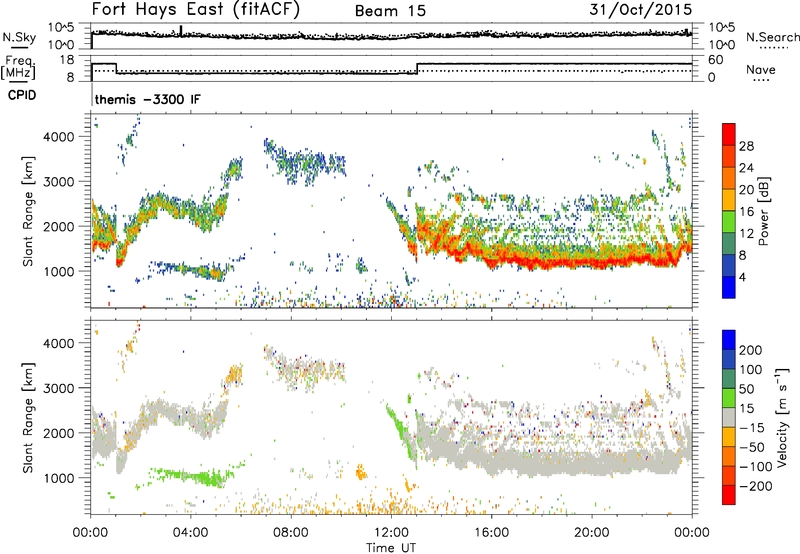
Task: Click the '04:00' time tick label
Action: 190,533
